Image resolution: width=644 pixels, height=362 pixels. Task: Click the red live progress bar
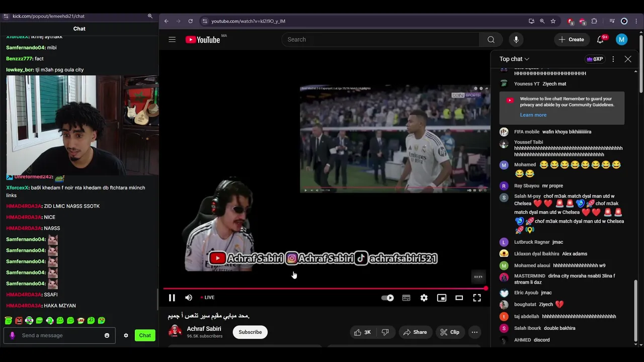point(325,289)
